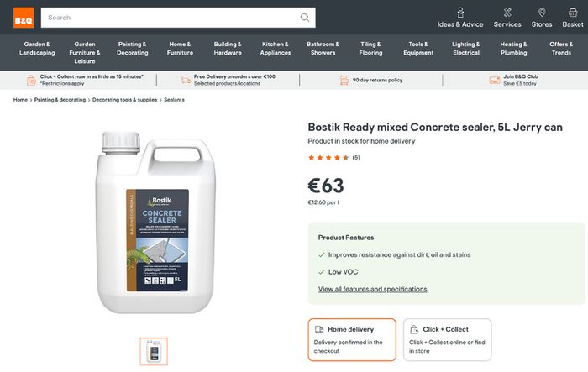Viewport: 588px width, 372px height.
Task: Click the star rating reviews
Action: click(333, 158)
